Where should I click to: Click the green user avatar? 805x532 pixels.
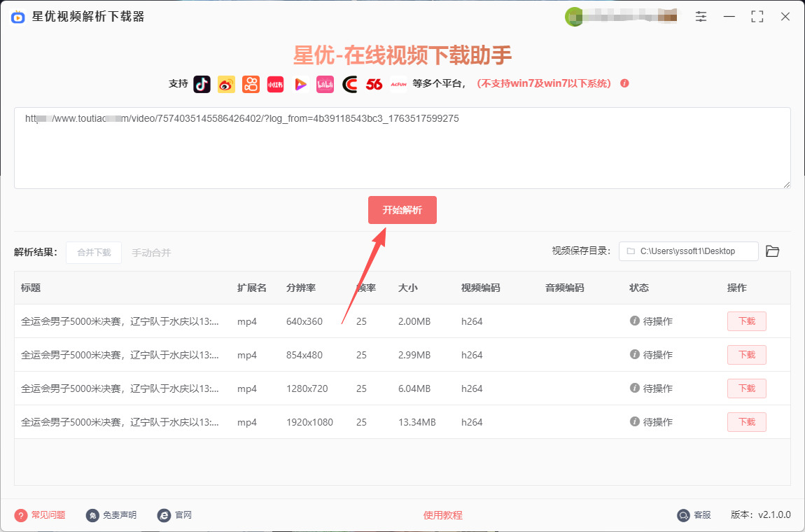573,17
